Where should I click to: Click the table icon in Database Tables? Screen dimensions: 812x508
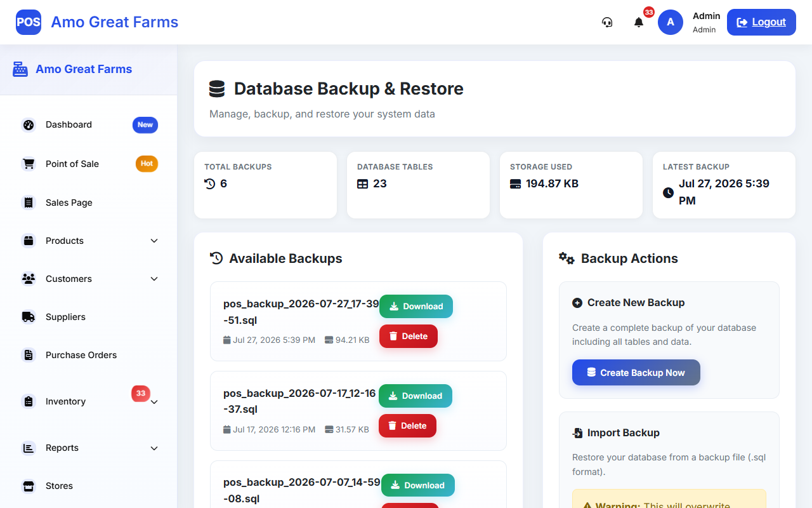[x=363, y=184]
